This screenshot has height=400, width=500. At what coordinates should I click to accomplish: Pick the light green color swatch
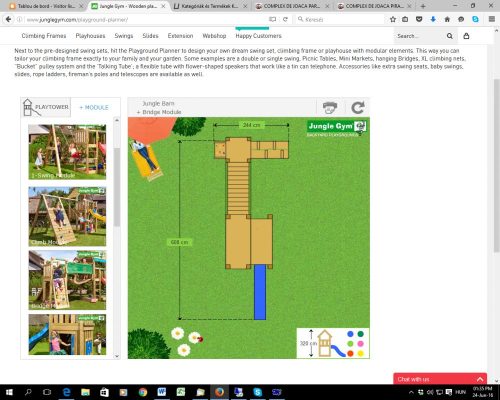tap(350, 344)
